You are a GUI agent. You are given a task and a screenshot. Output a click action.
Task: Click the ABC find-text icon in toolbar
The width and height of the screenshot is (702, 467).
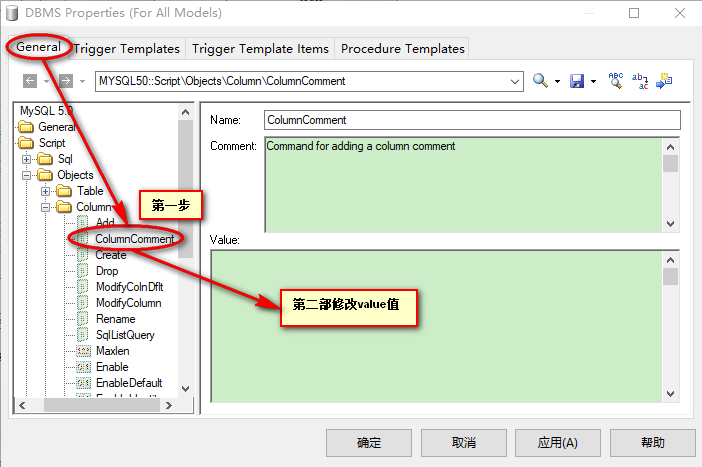pos(616,81)
